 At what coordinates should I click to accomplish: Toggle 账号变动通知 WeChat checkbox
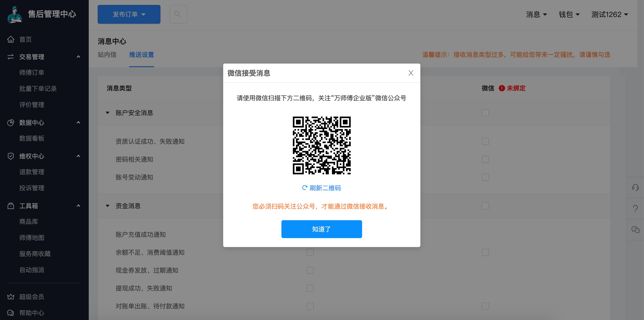(x=485, y=177)
